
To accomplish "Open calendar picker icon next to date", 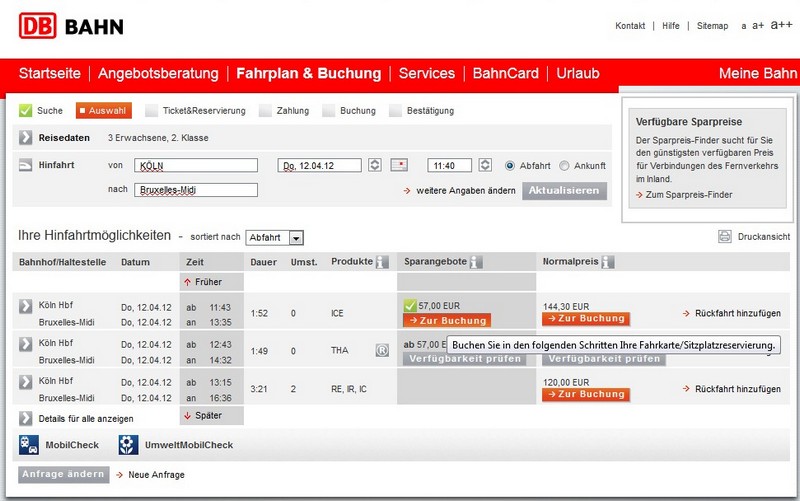I will click(x=399, y=165).
